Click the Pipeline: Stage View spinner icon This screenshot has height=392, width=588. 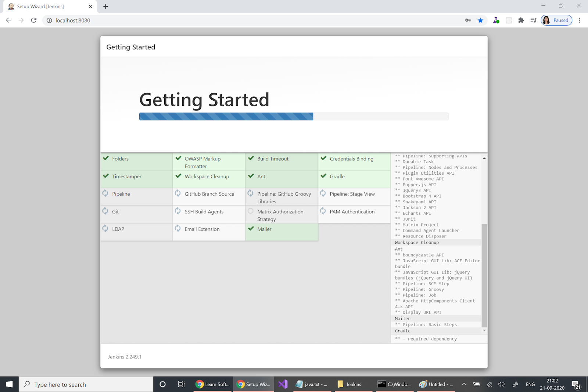coord(323,193)
